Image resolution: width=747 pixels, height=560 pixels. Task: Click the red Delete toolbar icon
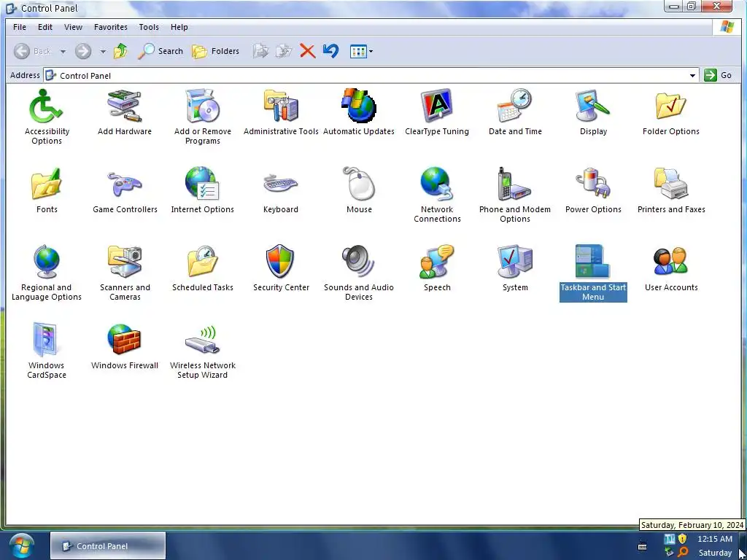[x=307, y=51]
